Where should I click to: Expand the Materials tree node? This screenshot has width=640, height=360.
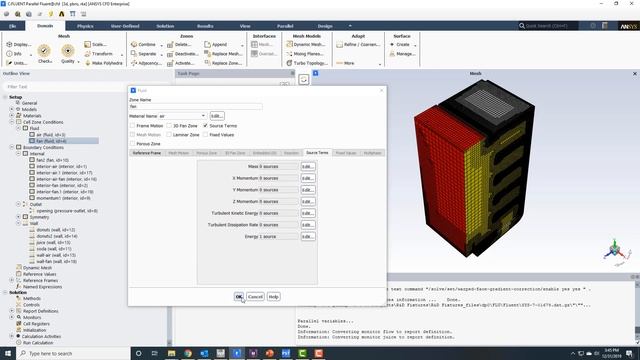(x=12, y=116)
